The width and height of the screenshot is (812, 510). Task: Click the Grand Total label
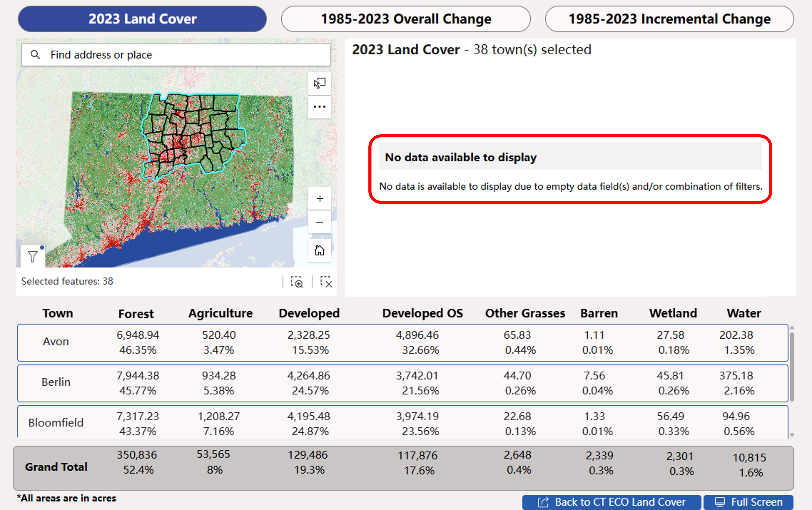pyautogui.click(x=56, y=467)
